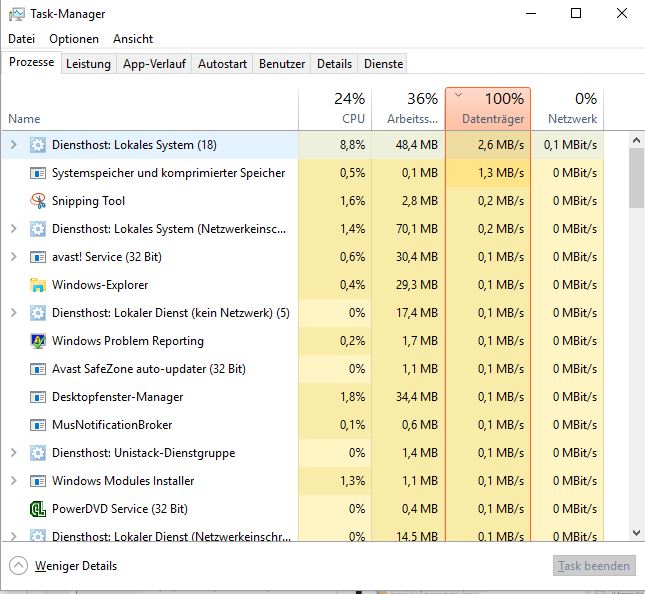
Task: Click the Windows-Explorer folder icon
Action: (x=38, y=285)
